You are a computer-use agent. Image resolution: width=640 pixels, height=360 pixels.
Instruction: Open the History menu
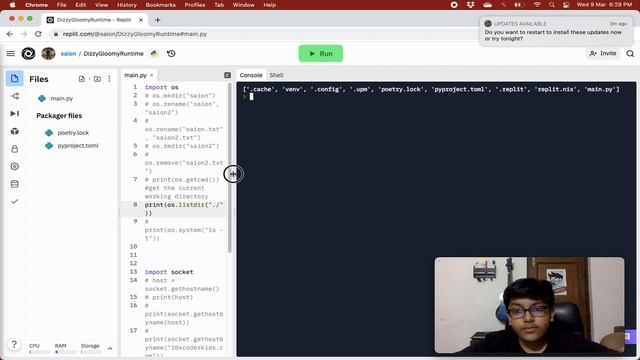[x=127, y=5]
